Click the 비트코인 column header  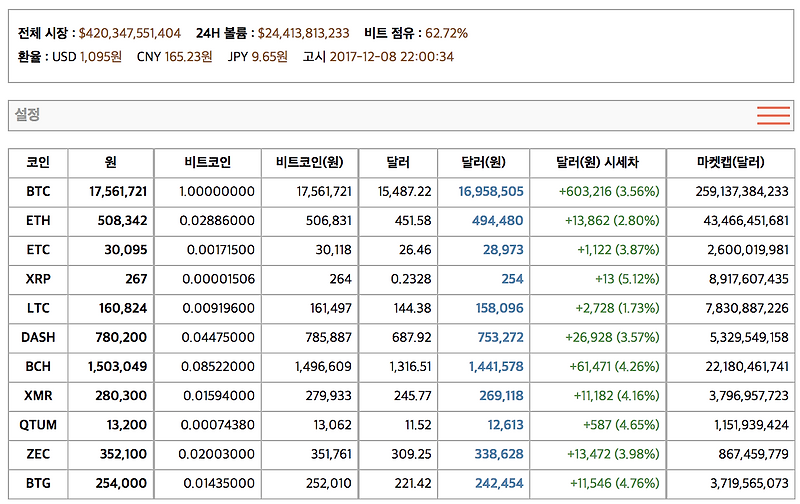tap(208, 162)
